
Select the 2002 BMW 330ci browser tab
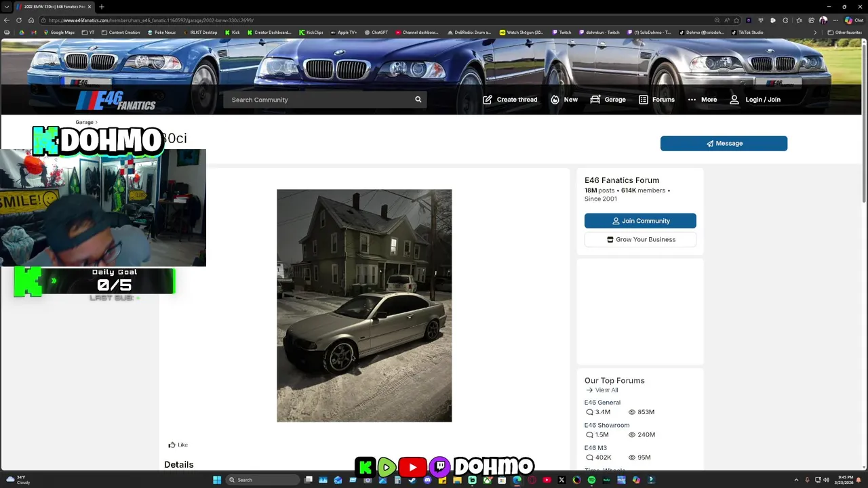54,7
